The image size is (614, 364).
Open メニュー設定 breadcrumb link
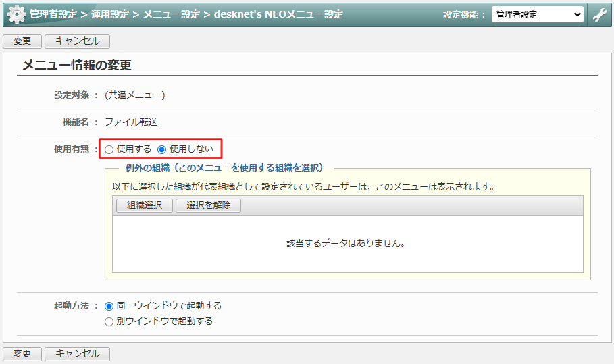click(172, 14)
